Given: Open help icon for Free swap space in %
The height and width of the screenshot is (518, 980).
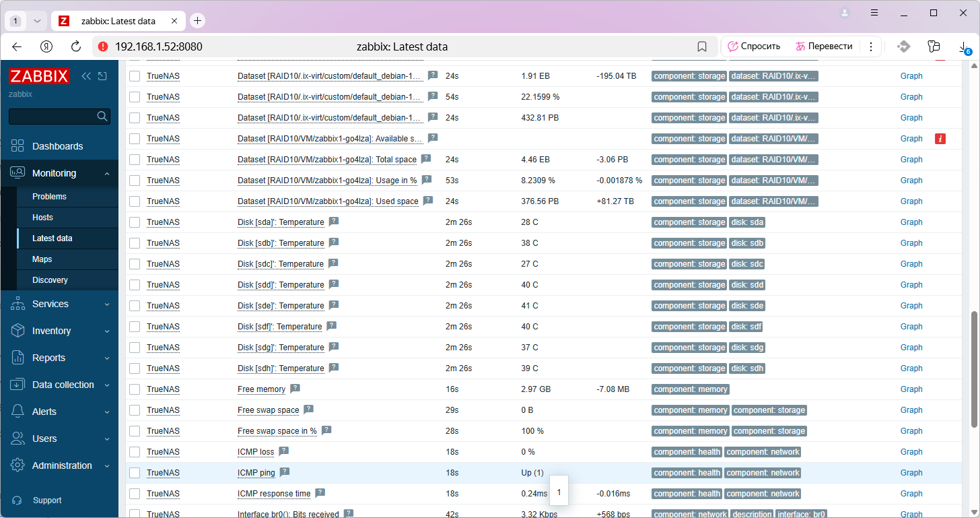Looking at the screenshot, I should tap(326, 430).
